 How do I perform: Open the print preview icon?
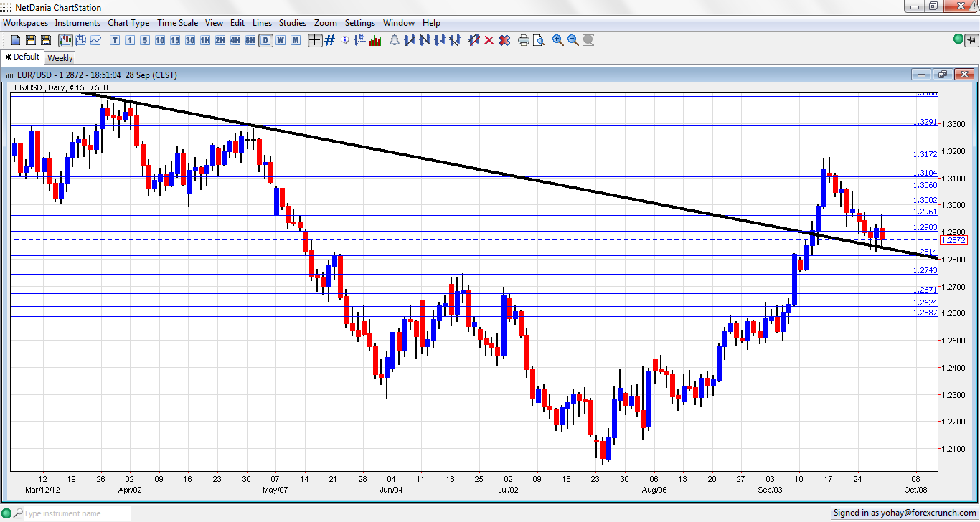[x=538, y=40]
